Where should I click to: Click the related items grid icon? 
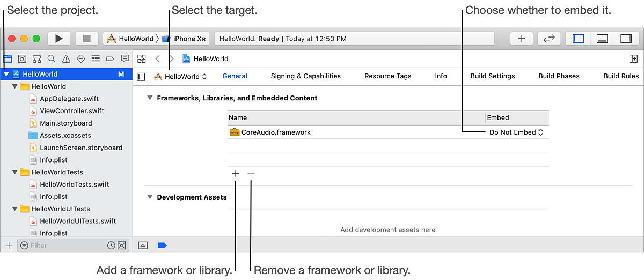coord(142,59)
